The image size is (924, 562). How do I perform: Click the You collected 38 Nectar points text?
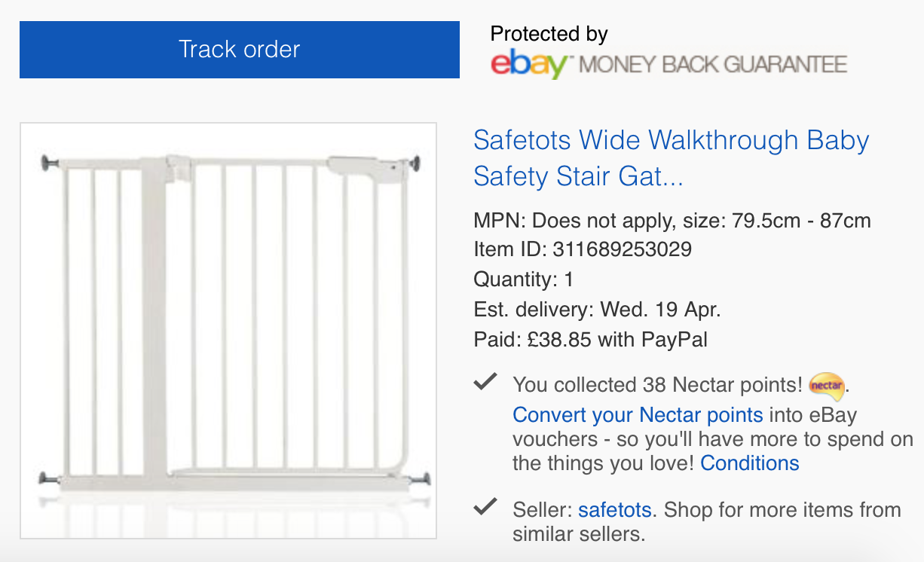(x=657, y=385)
